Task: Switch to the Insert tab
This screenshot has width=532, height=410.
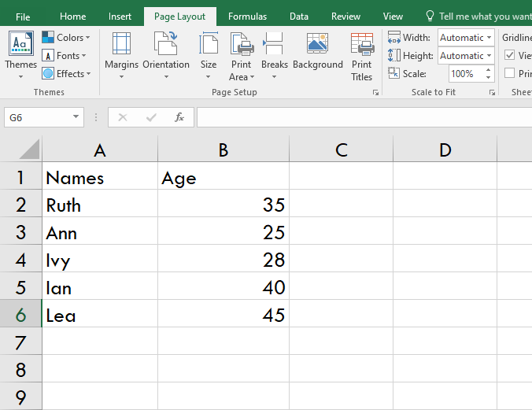Action: [x=120, y=17]
